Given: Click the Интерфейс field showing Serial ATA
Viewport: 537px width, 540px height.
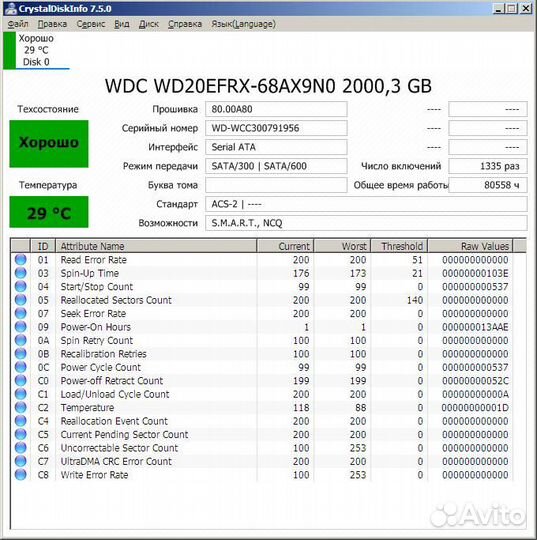Looking at the screenshot, I should (x=276, y=147).
